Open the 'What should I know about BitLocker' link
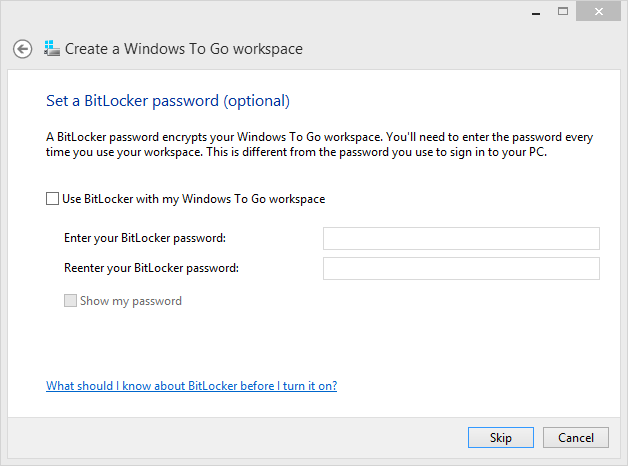628x466 pixels. (191, 386)
